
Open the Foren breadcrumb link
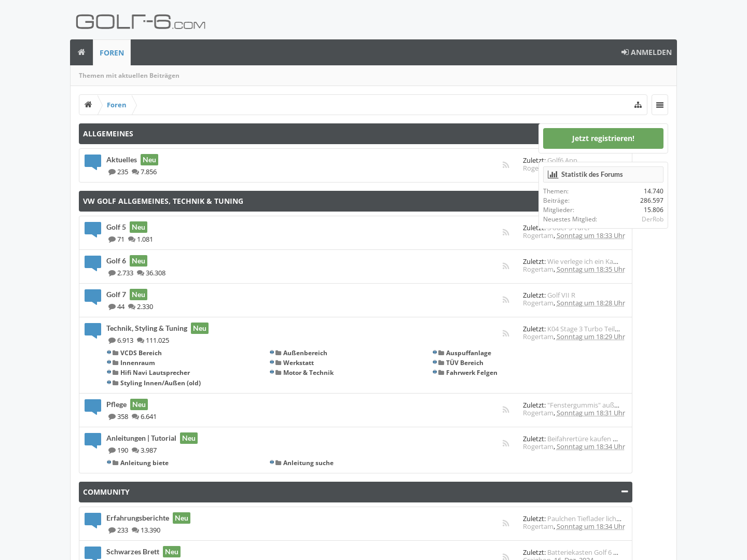(x=116, y=105)
